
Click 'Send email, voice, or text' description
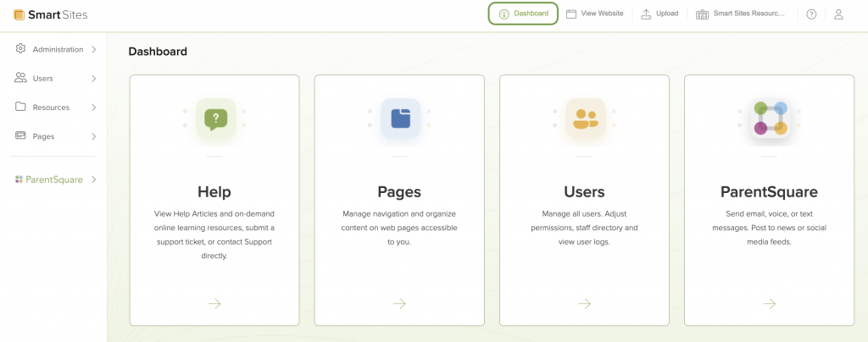pos(769,228)
